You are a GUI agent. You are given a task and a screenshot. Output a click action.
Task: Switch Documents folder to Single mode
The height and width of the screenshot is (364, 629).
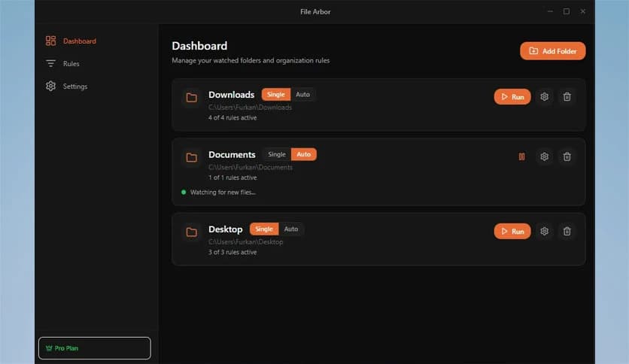(277, 154)
